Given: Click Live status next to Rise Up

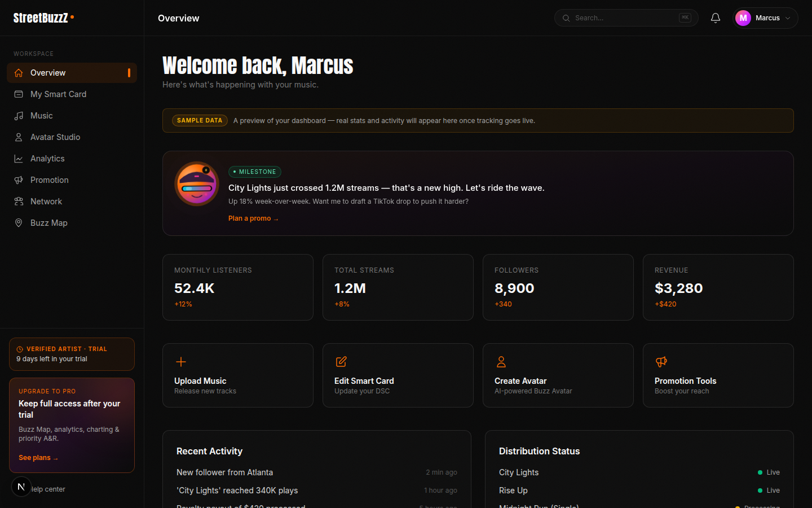Looking at the screenshot, I should click(x=769, y=491).
